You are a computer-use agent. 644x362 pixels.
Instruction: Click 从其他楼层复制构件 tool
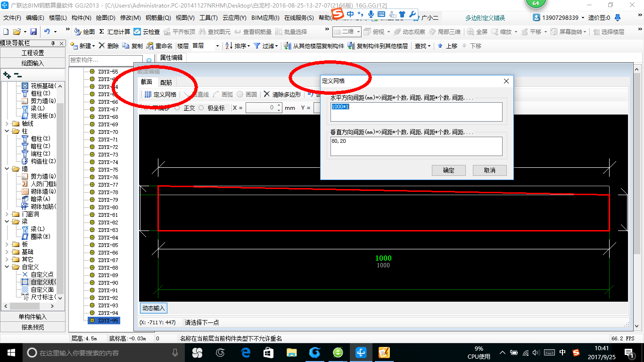point(315,46)
